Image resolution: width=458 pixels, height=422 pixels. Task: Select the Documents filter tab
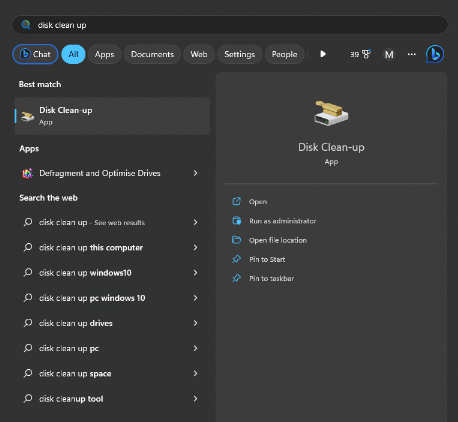tap(152, 54)
